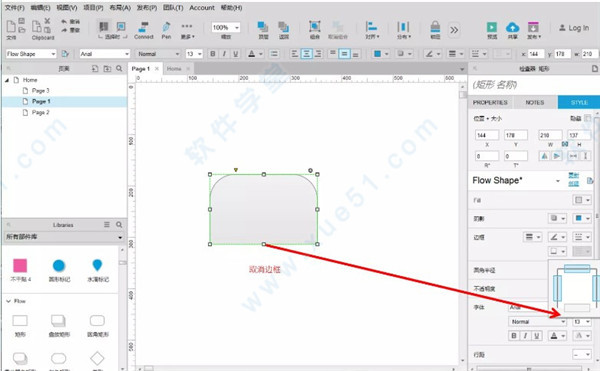This screenshot has height=371, width=600.
Task: Open the blue fill color swatch
Action: point(381,54)
